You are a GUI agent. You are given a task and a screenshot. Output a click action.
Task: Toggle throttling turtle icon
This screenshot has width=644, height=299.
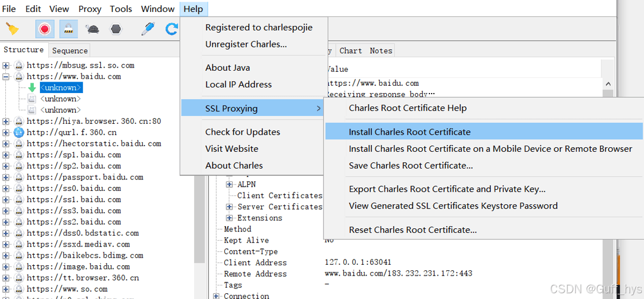click(x=93, y=29)
